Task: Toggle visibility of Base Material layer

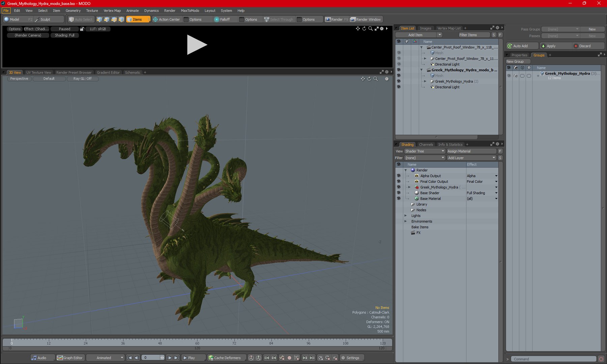Action: click(x=399, y=199)
